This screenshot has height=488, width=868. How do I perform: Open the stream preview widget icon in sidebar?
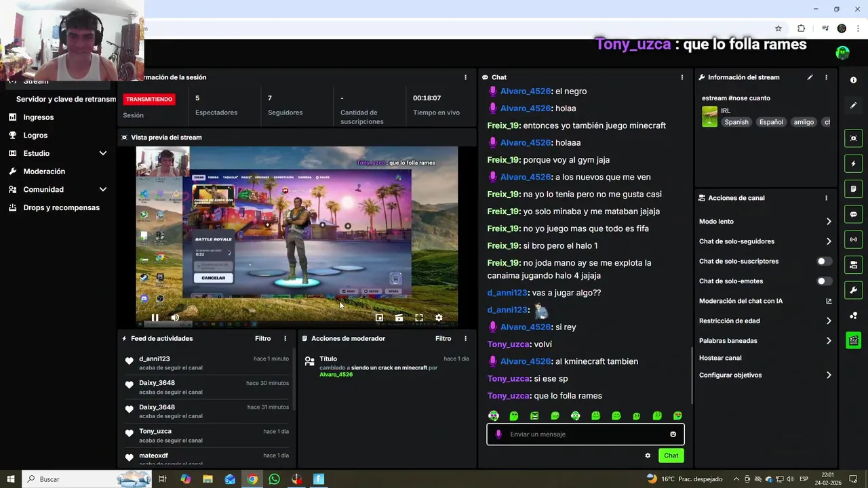[x=853, y=138]
